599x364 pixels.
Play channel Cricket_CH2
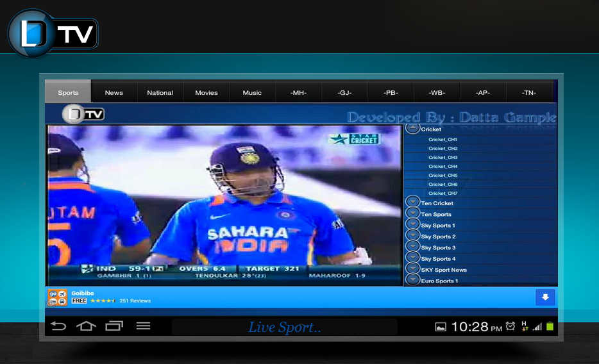(x=443, y=149)
